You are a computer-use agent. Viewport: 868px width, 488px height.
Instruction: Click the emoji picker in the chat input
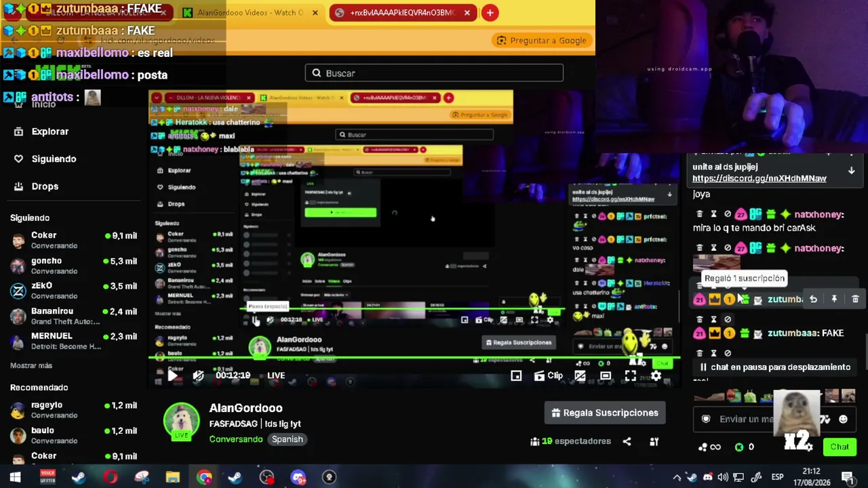click(x=843, y=419)
